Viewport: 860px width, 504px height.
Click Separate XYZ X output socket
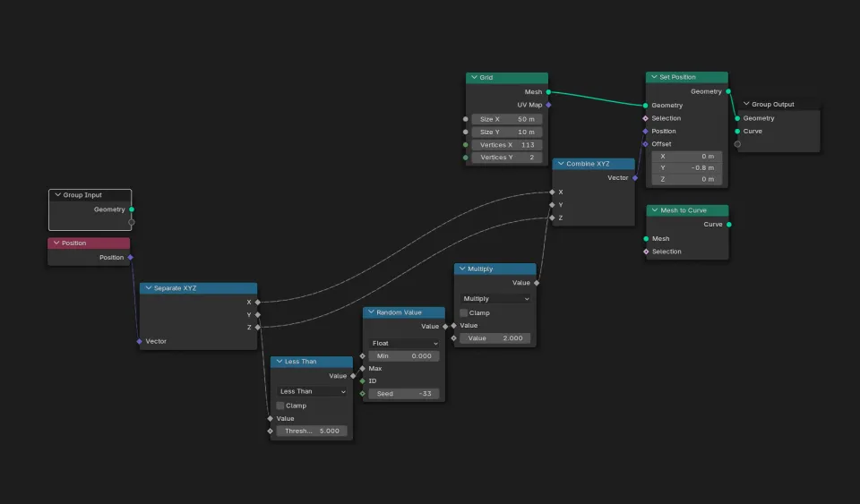click(258, 302)
